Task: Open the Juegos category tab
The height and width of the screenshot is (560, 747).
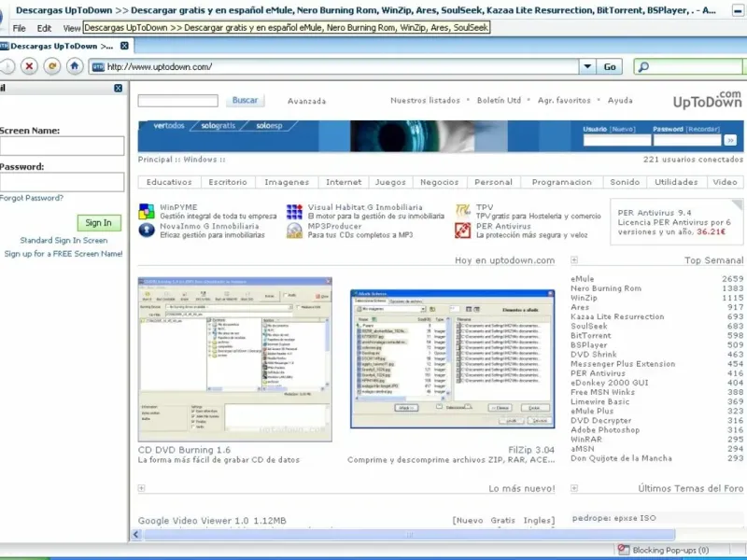Action: [390, 182]
